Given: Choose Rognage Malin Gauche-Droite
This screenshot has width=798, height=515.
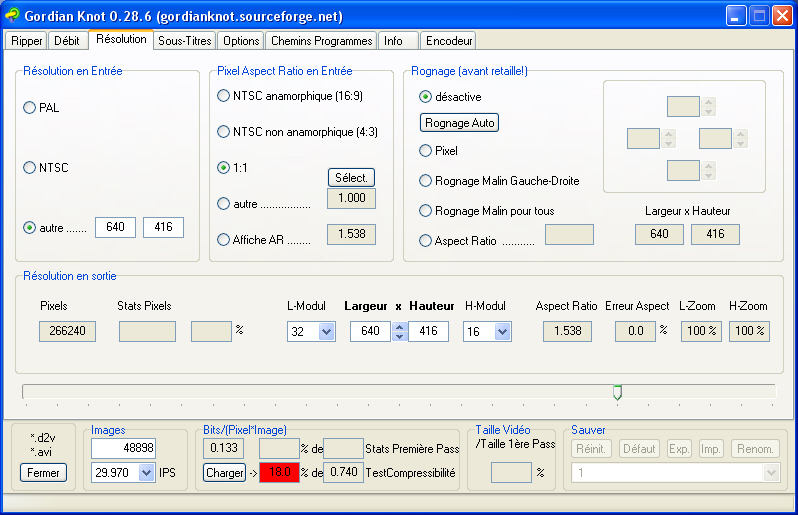Looking at the screenshot, I should point(499,181).
